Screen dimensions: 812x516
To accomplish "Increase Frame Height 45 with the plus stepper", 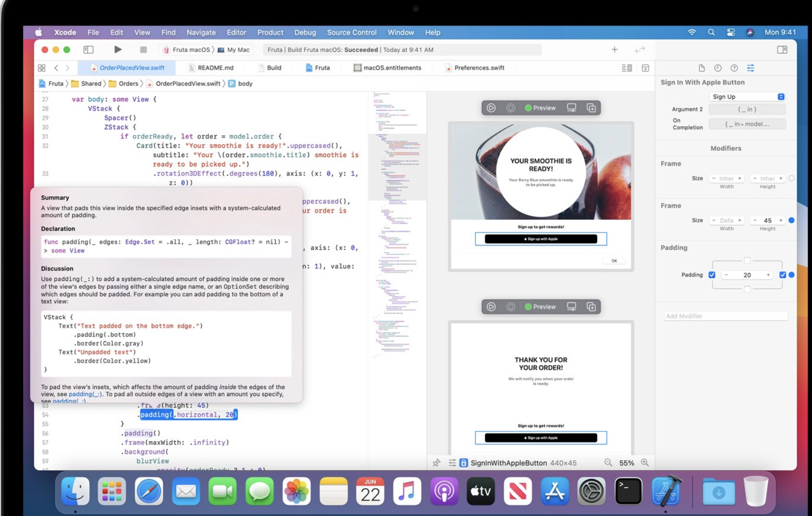I will (x=781, y=220).
